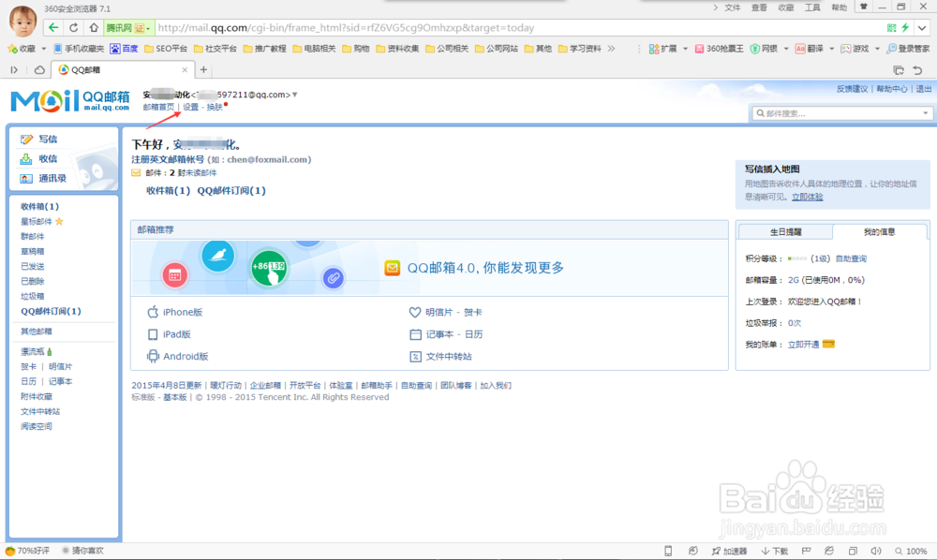Click the 收件箱(1) folder in sidebar
This screenshot has width=937, height=560.
(x=39, y=207)
